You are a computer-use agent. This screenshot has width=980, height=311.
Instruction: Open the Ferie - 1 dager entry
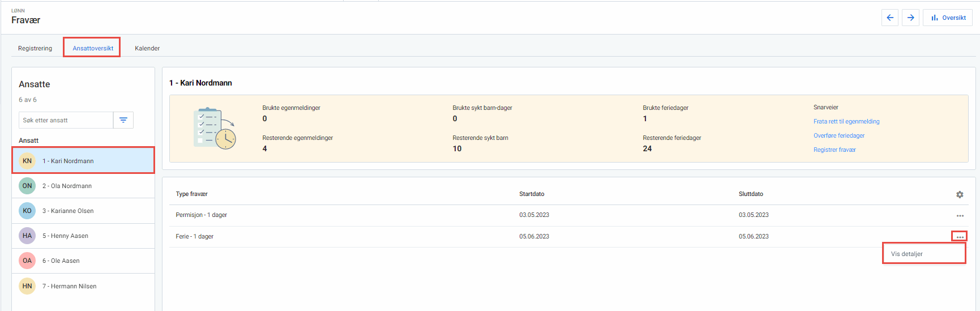tap(194, 236)
